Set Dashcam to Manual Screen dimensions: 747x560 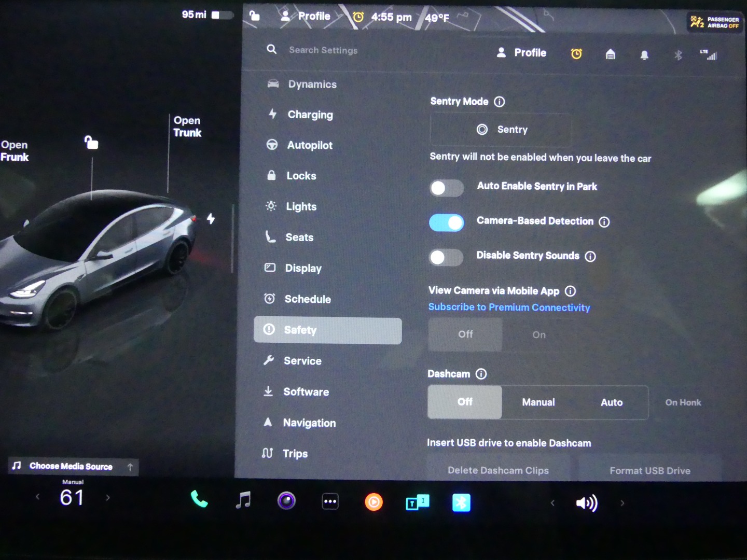[538, 402]
